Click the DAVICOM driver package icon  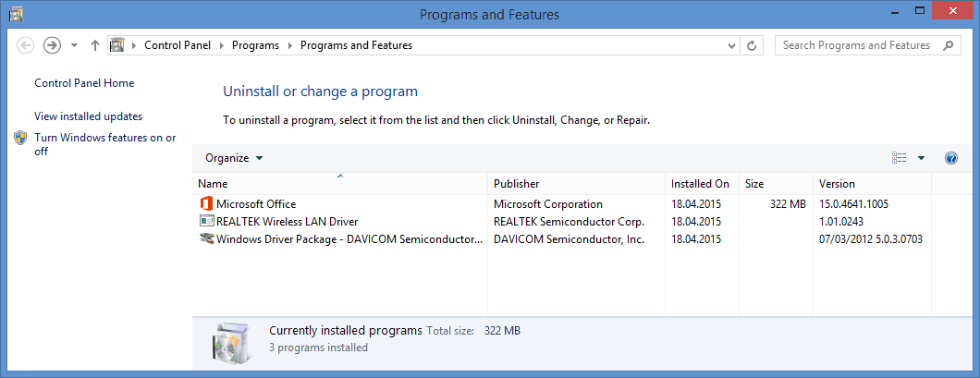click(206, 239)
